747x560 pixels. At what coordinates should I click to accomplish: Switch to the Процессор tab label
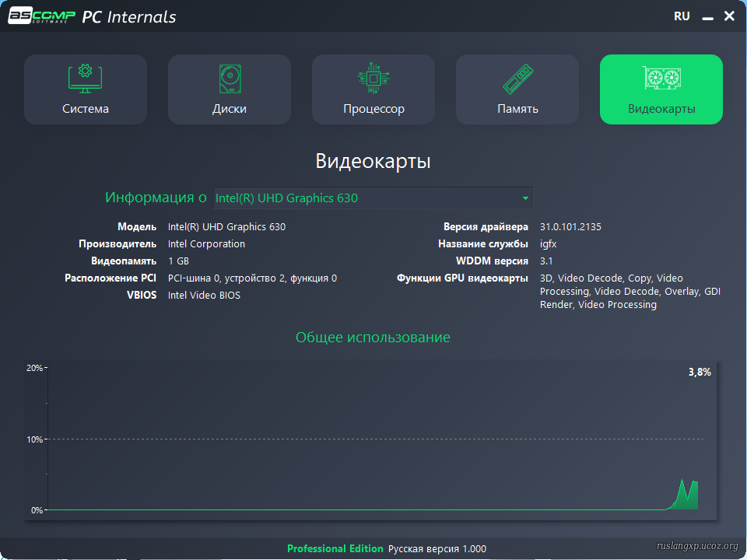(x=374, y=109)
